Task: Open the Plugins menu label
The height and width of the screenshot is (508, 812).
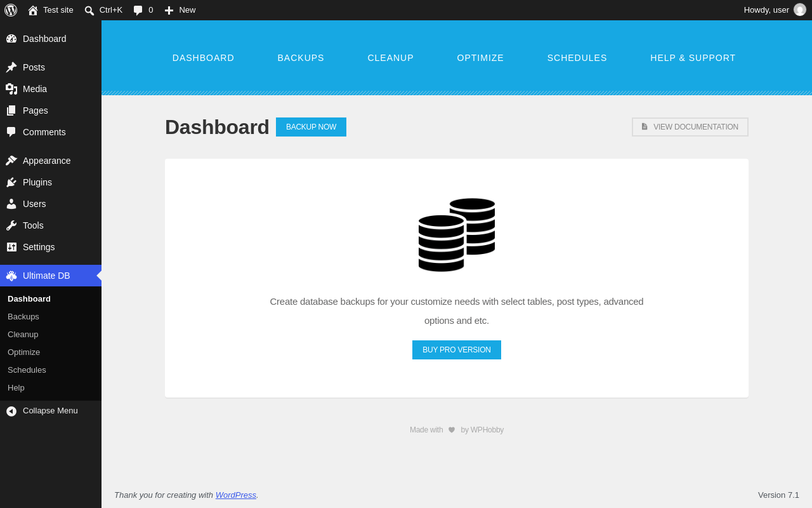Action: pos(37,182)
